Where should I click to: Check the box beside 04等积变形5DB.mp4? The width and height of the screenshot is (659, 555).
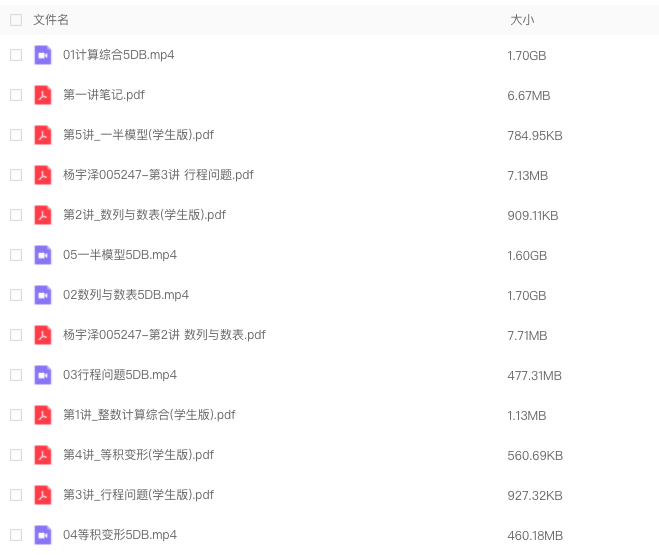click(16, 535)
